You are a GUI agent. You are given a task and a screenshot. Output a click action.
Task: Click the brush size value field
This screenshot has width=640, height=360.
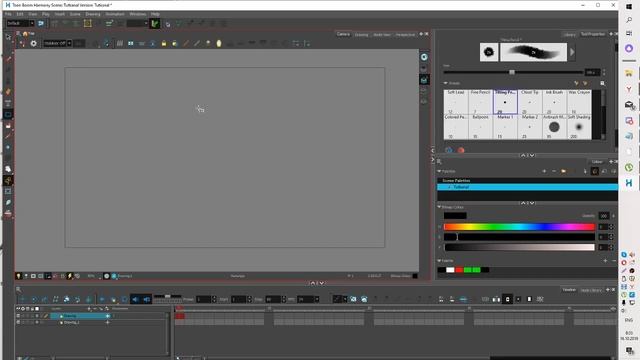[x=591, y=72]
